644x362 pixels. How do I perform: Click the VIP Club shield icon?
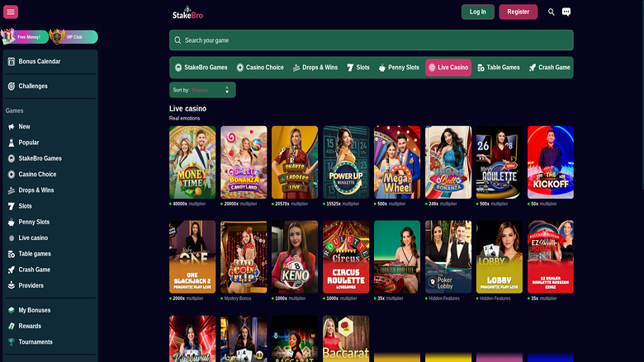point(57,37)
